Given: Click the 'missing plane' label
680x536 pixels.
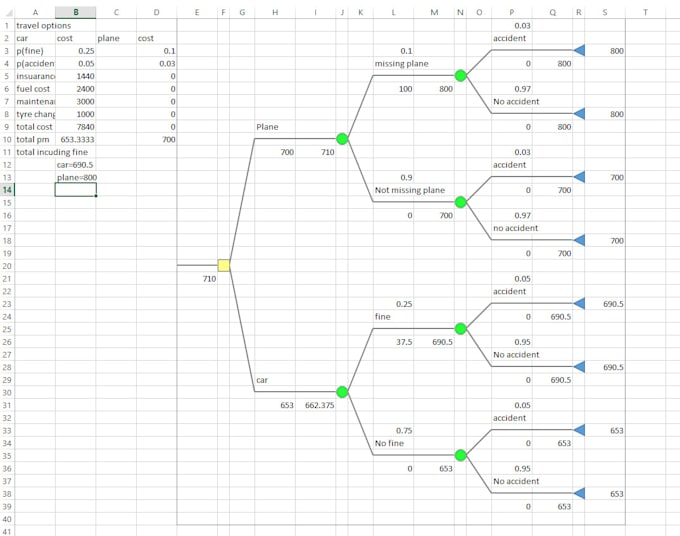Looking at the screenshot, I should 402,64.
